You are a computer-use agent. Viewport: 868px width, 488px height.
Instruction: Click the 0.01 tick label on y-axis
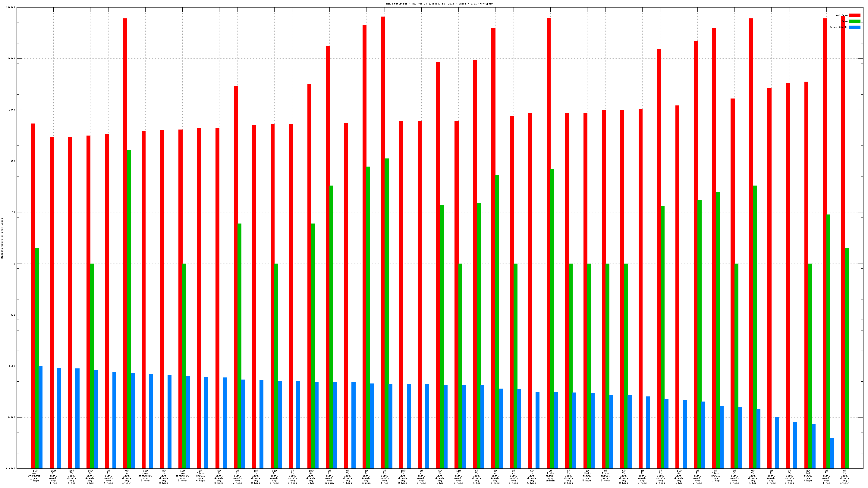12,366
